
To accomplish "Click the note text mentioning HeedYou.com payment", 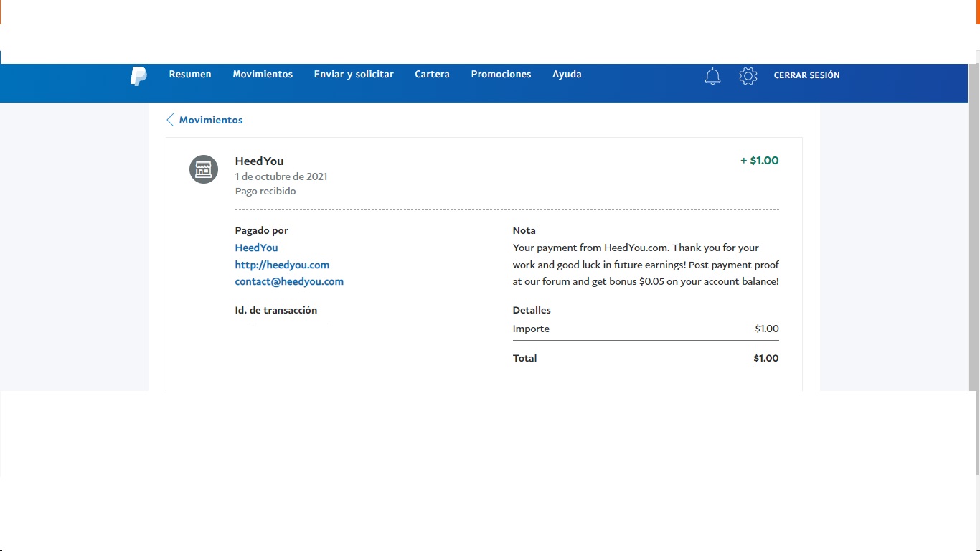I will pos(646,265).
